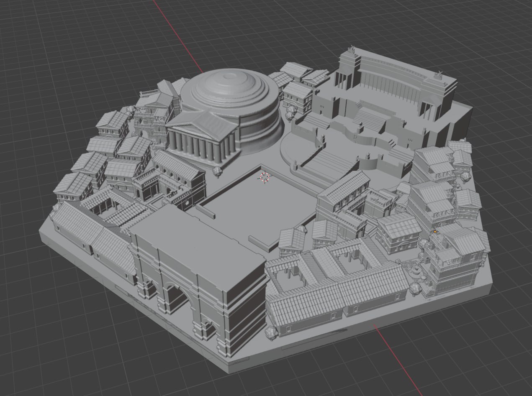Click the red-white 3D cursor in the courtyard
The image size is (532, 396).
265,177
